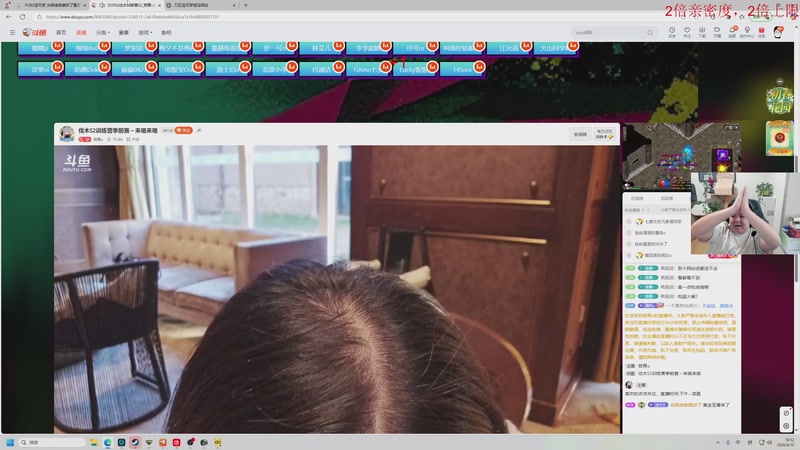Screen dimensions: 800x450
Task: Collapse the side event panel minus button
Action: [x=780, y=82]
